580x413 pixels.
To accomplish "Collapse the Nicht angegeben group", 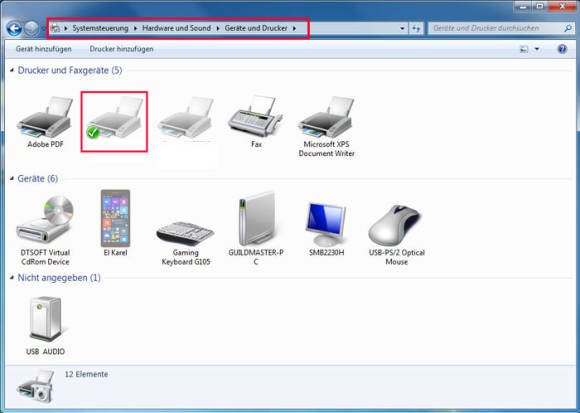I will pos(12,278).
